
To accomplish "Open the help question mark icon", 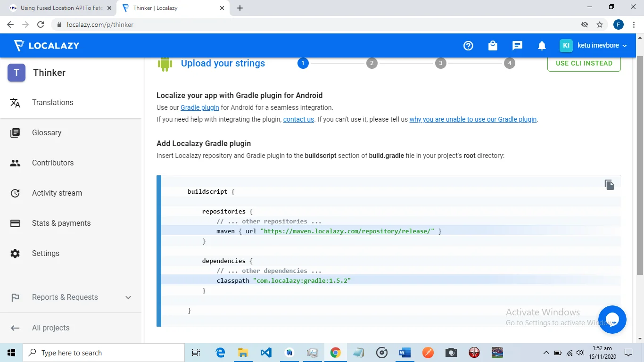I will pyautogui.click(x=468, y=46).
